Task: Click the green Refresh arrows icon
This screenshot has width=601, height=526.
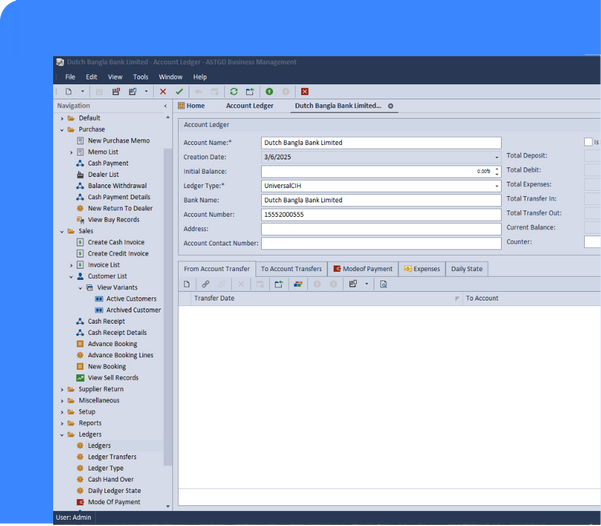Action: coord(234,92)
